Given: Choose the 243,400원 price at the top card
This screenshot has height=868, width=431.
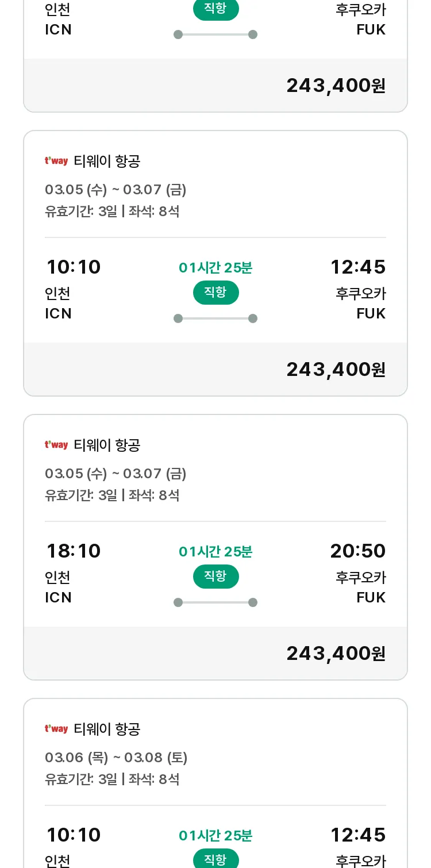Looking at the screenshot, I should [x=336, y=86].
